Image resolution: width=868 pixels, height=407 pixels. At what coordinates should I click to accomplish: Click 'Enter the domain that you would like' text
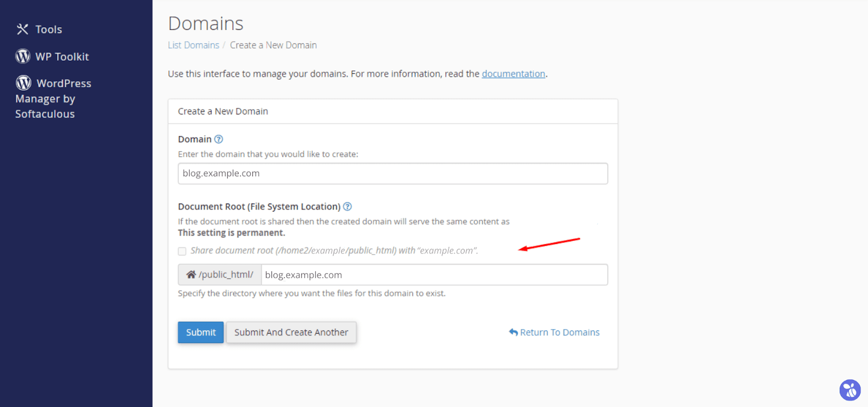(x=268, y=154)
